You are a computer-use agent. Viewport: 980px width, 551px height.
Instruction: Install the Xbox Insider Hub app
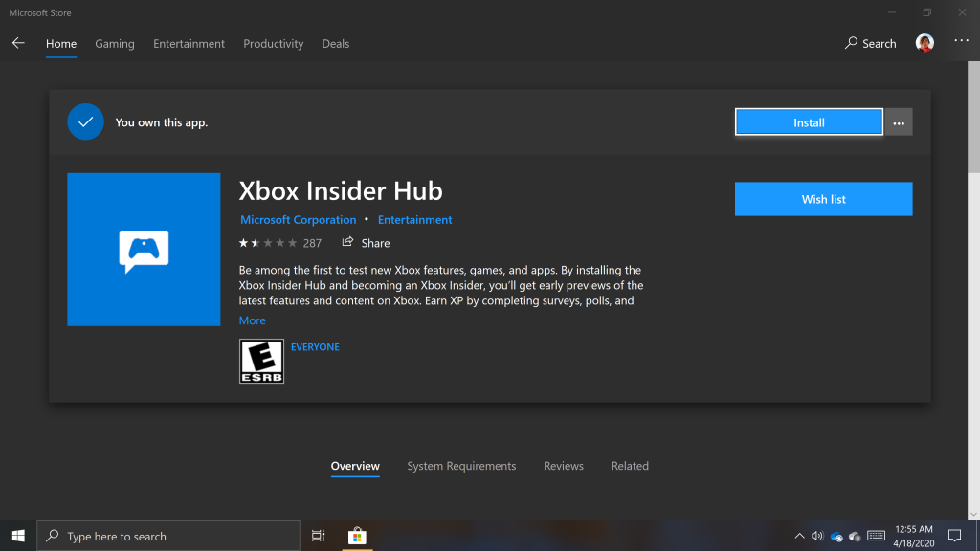coord(809,121)
